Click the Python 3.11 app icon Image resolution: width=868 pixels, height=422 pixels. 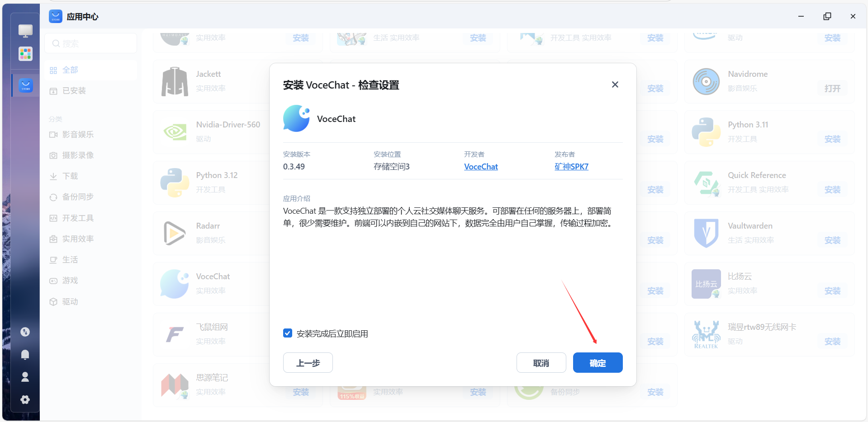706,132
